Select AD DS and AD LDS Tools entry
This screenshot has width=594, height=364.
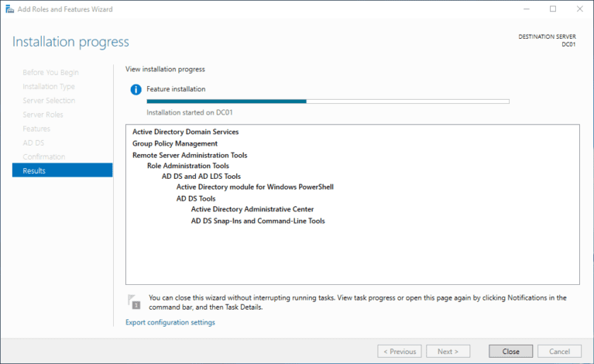[201, 176]
